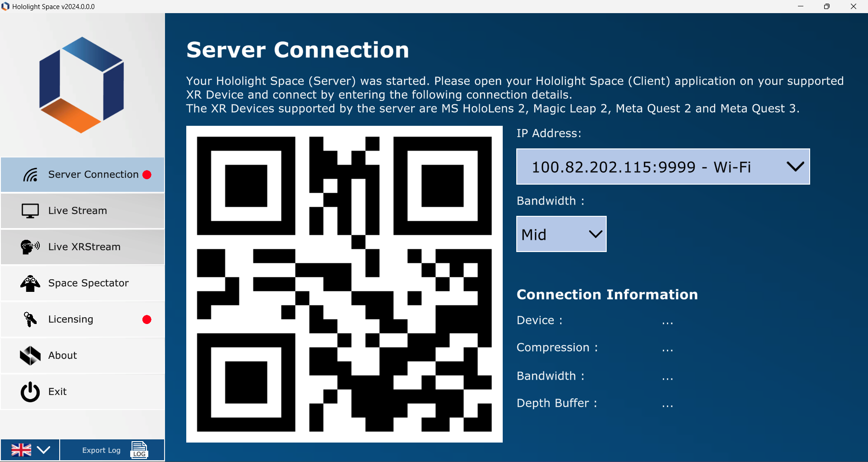Click the About cube icon
The height and width of the screenshot is (462, 868).
coord(30,356)
